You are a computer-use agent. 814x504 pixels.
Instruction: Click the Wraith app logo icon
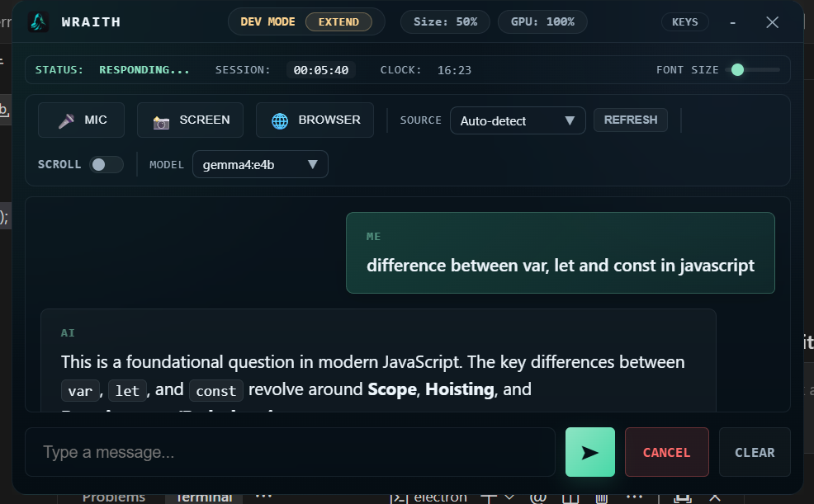tap(39, 21)
